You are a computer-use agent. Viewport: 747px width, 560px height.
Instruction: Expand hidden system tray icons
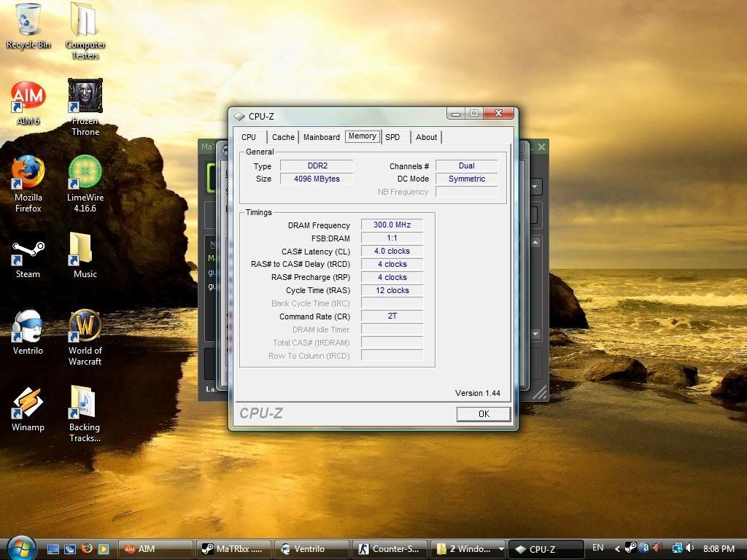pyautogui.click(x=618, y=548)
